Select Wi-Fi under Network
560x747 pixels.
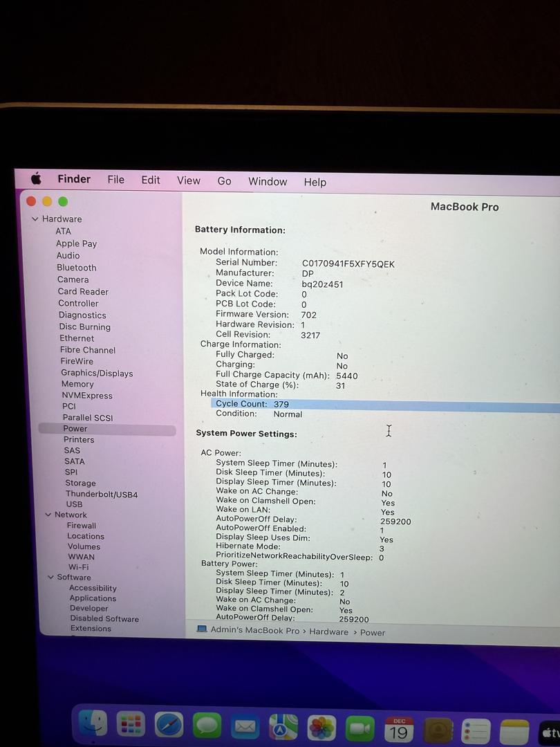click(x=78, y=567)
